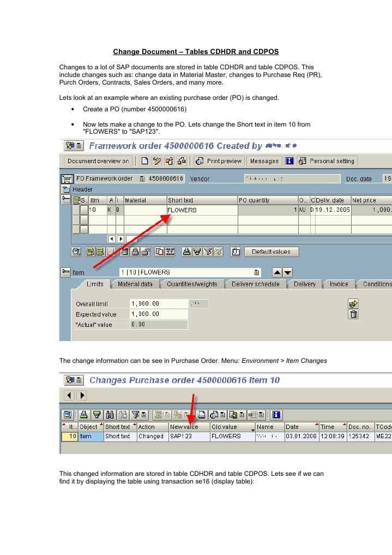
Task: Open the layout dropdown in Changes toolbar
Action: pos(261,415)
